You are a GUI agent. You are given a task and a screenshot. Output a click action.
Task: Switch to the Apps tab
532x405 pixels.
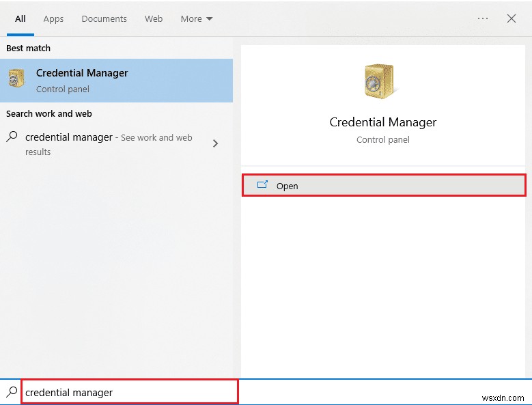click(53, 18)
